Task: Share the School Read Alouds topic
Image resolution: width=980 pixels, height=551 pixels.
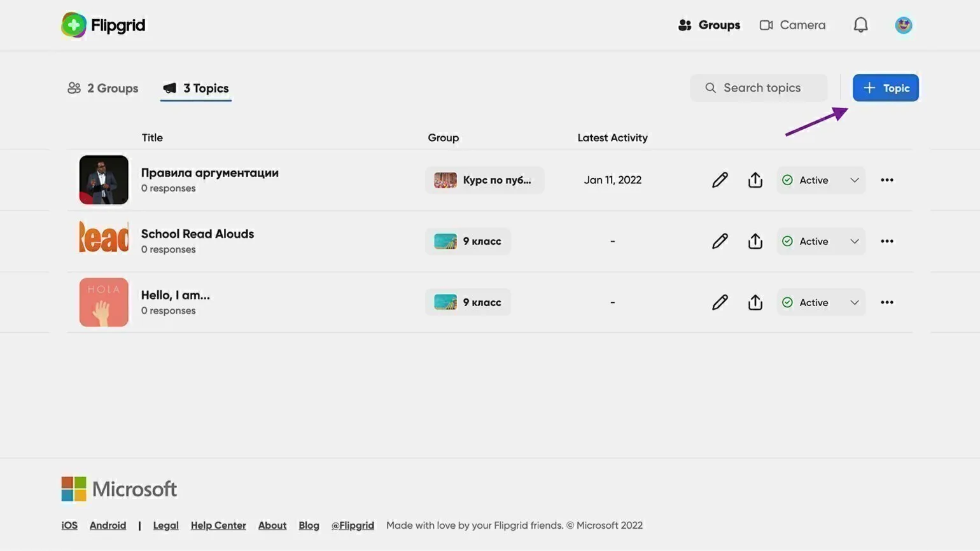Action: (x=755, y=241)
